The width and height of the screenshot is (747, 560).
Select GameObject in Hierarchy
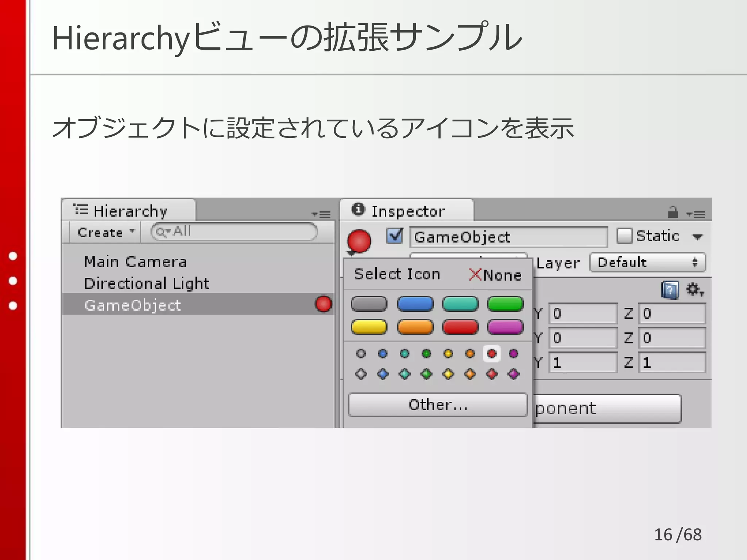click(198, 304)
